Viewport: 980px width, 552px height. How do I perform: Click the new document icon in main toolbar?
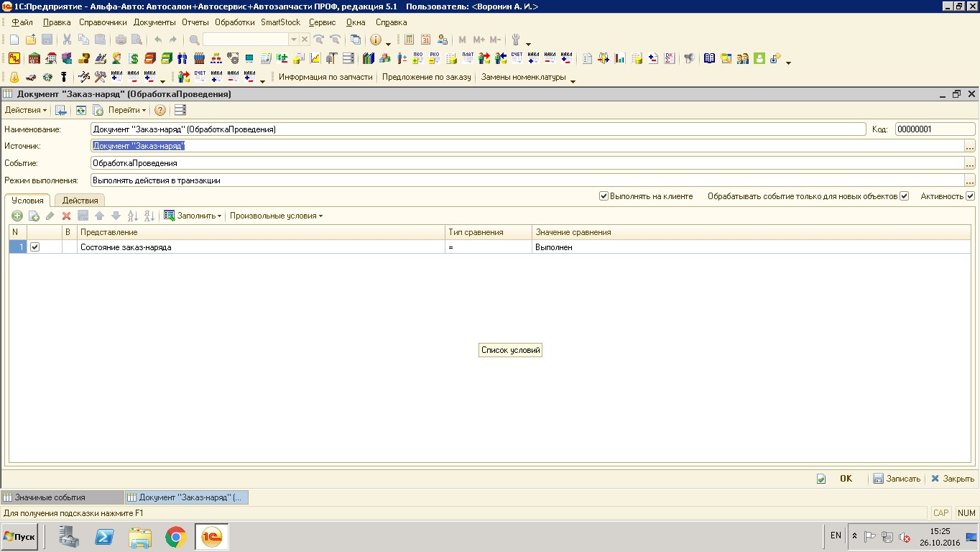14,40
